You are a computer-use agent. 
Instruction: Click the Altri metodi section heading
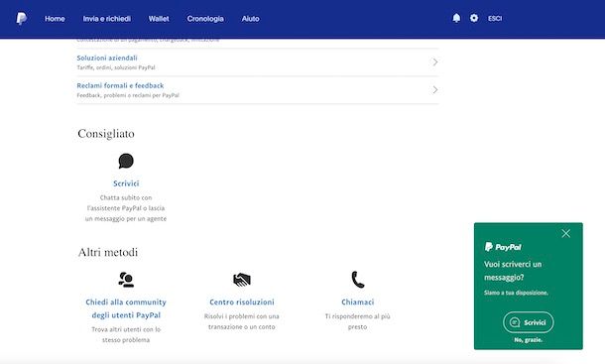[108, 252]
